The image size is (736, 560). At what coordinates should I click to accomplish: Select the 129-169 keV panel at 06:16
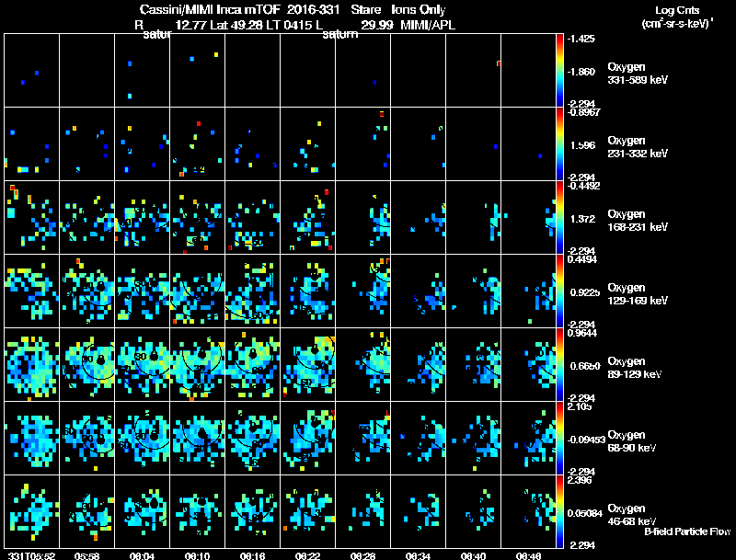click(252, 291)
